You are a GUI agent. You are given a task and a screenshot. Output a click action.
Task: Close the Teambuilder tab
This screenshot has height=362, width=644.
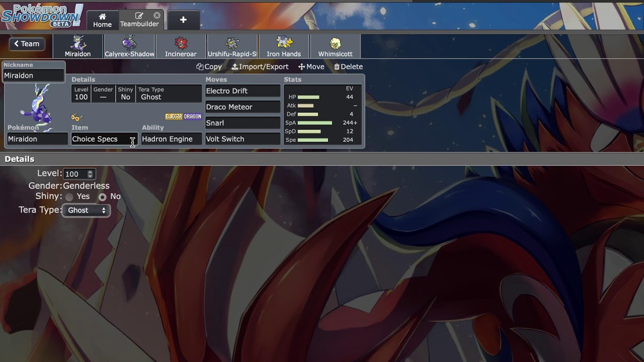point(157,16)
